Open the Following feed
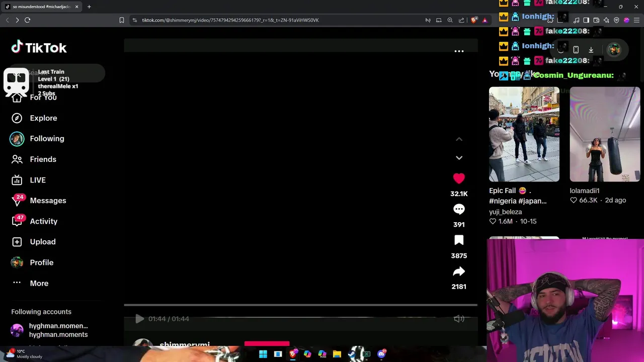The image size is (644, 362). (x=37, y=139)
